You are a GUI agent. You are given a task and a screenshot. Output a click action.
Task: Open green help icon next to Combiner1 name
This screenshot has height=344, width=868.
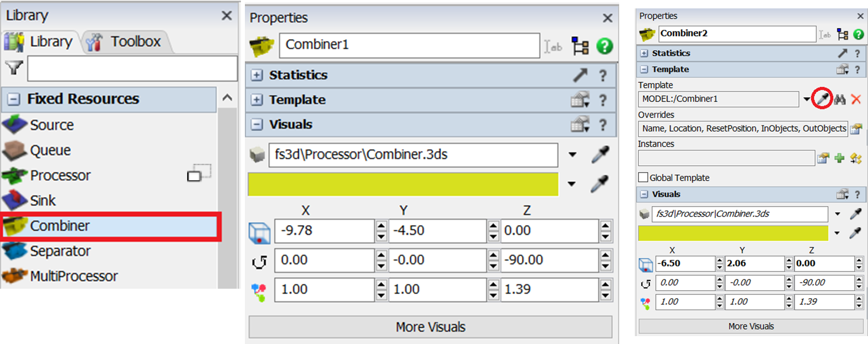point(604,46)
